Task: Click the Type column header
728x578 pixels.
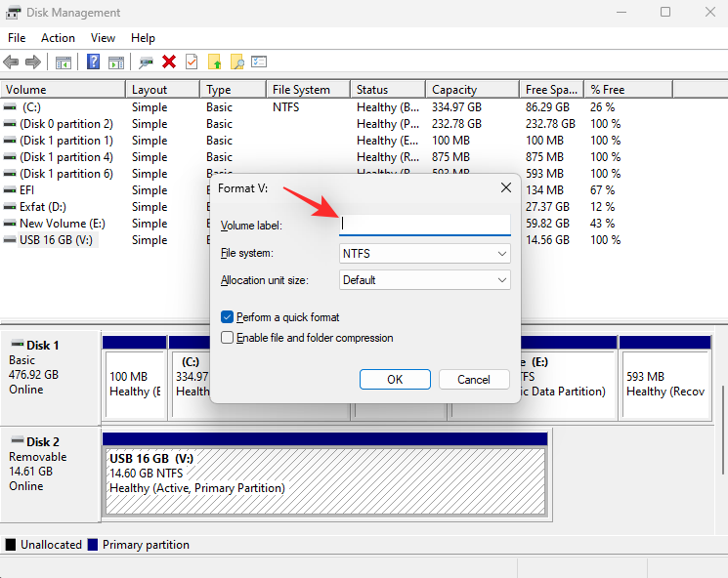Action: [x=234, y=90]
